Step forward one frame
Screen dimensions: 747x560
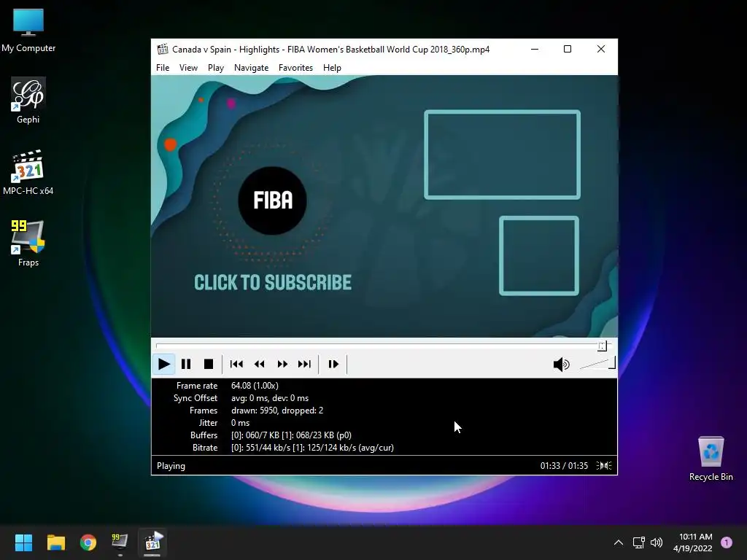click(333, 365)
